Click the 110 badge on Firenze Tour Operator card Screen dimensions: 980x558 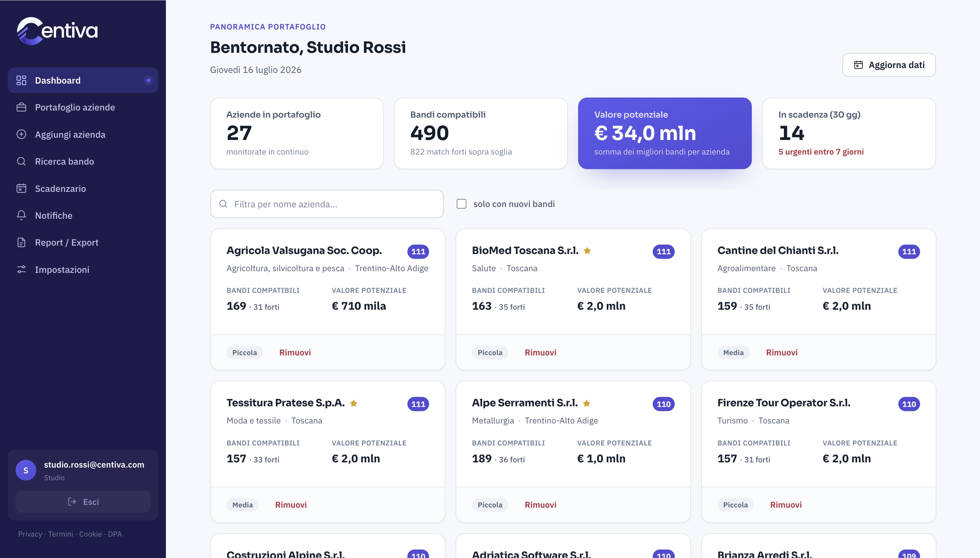[909, 404]
